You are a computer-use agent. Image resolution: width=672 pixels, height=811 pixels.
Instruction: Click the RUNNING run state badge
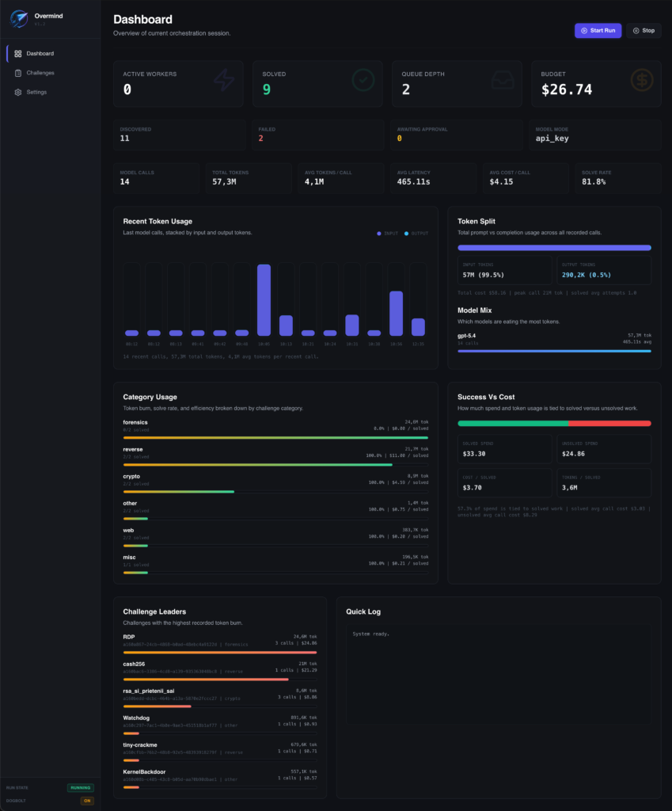(80, 788)
